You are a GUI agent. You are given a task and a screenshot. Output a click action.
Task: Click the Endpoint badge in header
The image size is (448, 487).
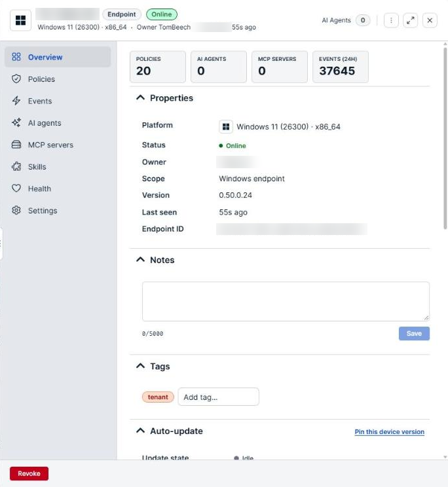pyautogui.click(x=121, y=14)
